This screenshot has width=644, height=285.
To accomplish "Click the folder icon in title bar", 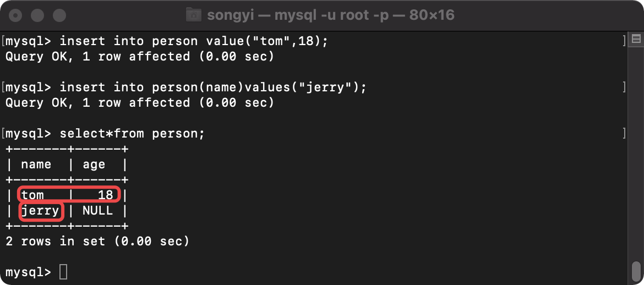I will point(193,15).
